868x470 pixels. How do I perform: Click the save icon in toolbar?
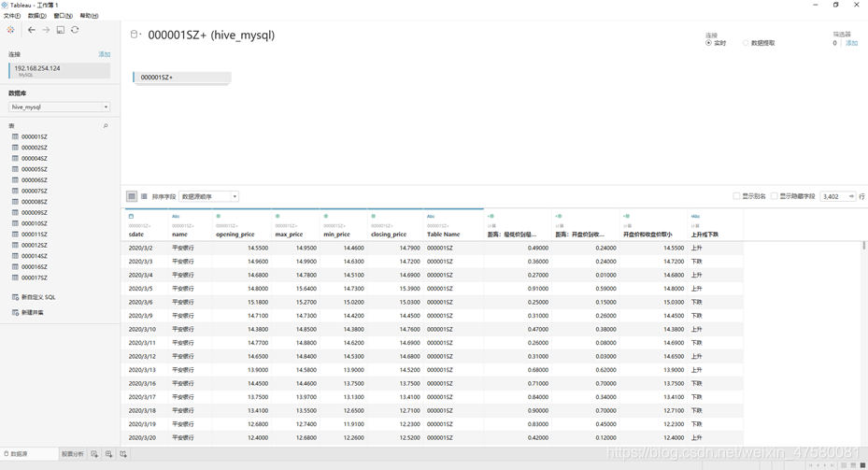coord(61,30)
